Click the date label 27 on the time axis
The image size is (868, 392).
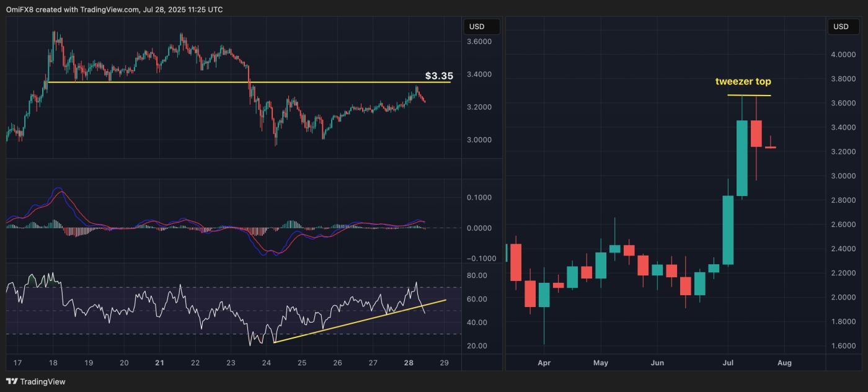pos(373,362)
